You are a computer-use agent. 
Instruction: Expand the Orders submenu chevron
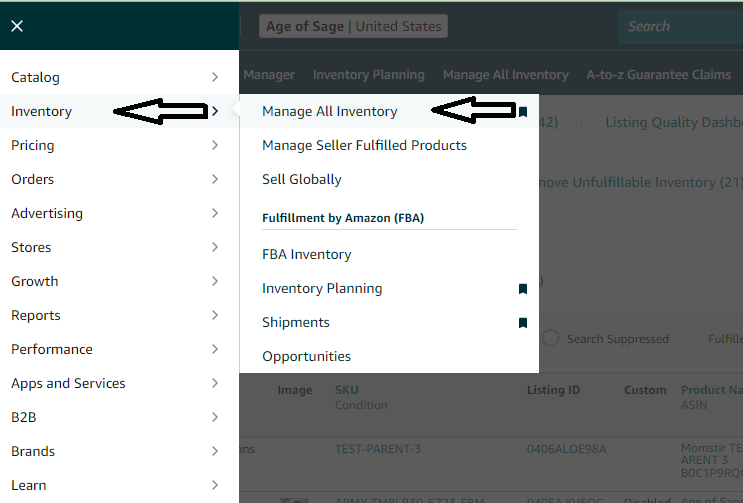[215, 180]
